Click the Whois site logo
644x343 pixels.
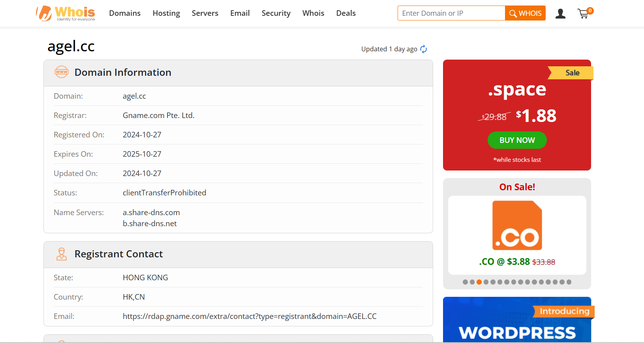click(66, 13)
